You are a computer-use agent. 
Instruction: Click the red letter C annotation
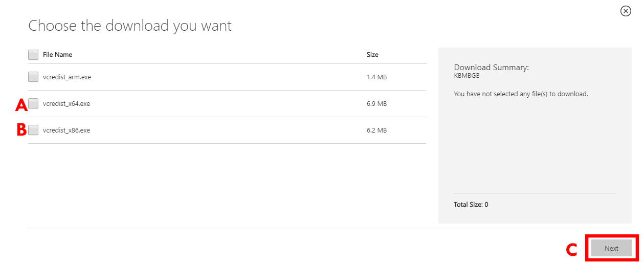click(571, 250)
